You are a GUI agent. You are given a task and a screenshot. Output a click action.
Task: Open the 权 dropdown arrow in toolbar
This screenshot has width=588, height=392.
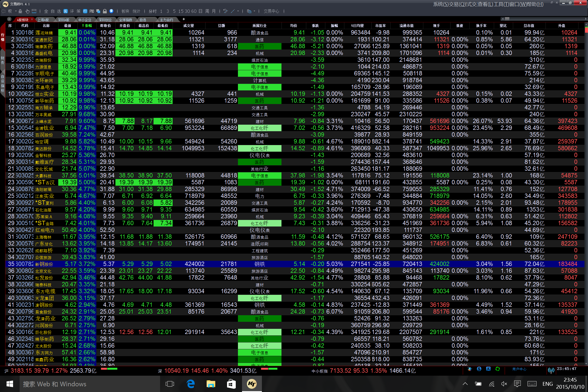point(16,11)
